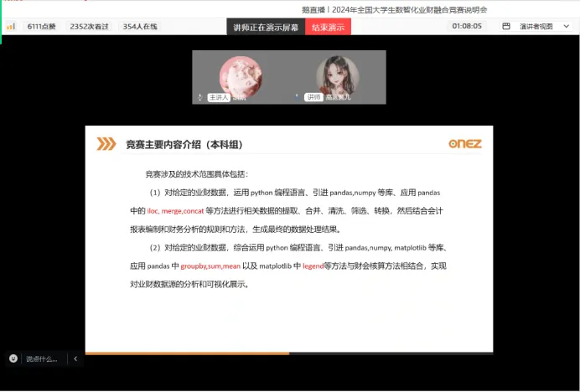This screenshot has height=392, width=580.
Task: Click the red text iloc, merge,concat
Action: point(175,211)
